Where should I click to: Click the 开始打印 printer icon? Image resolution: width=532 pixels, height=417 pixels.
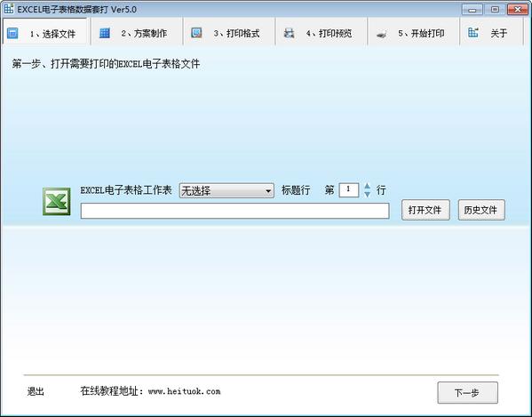[x=381, y=34]
